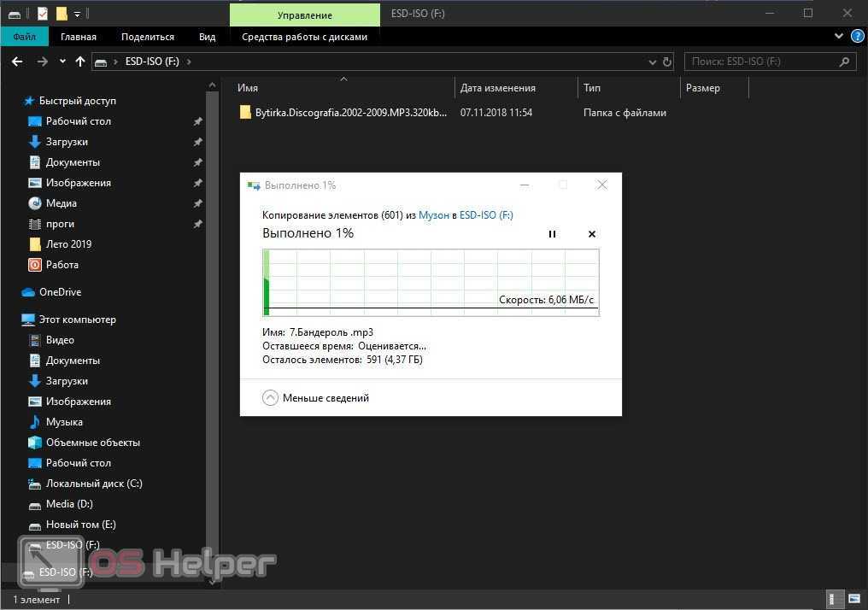The width and height of the screenshot is (868, 610).
Task: Open the Поделиться ribbon tab
Action: pos(147,37)
